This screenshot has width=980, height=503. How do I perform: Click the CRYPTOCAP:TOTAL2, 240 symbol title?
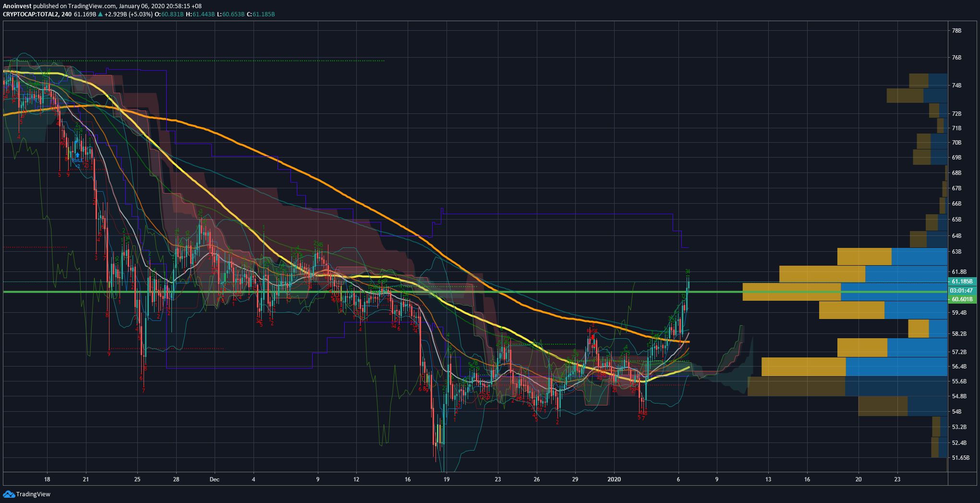click(37, 14)
